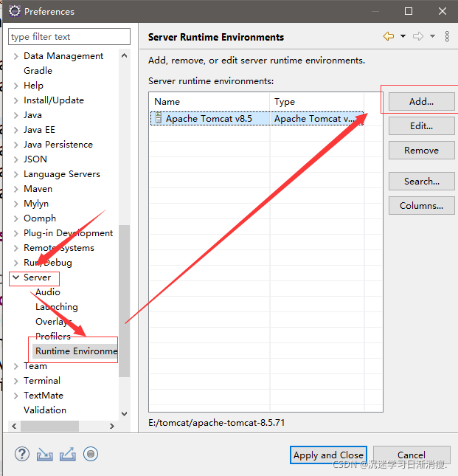Click the tree horizontal scrollbar thumb
Image resolution: width=458 pixels, height=476 pixels.
coord(49,427)
